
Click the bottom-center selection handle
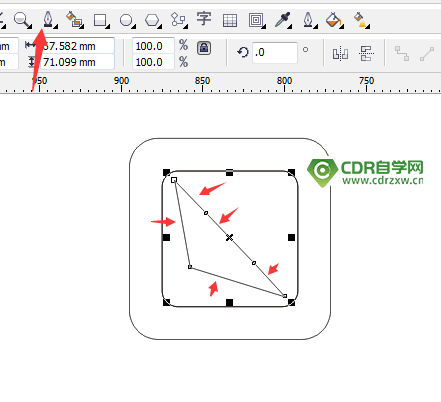click(229, 302)
